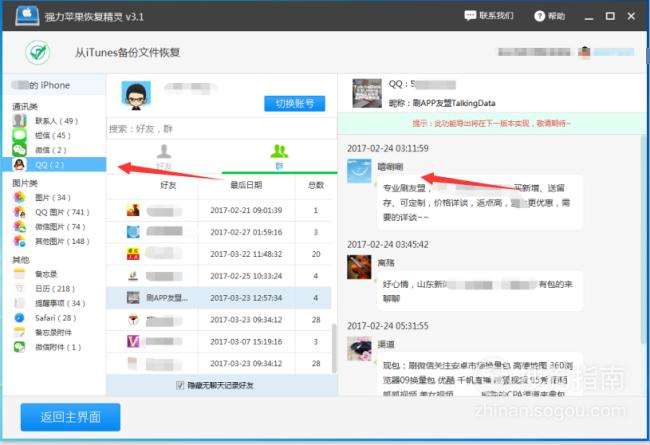Screen dimensions: 650x445
Task: Click the 好友 column header
Action: (168, 185)
